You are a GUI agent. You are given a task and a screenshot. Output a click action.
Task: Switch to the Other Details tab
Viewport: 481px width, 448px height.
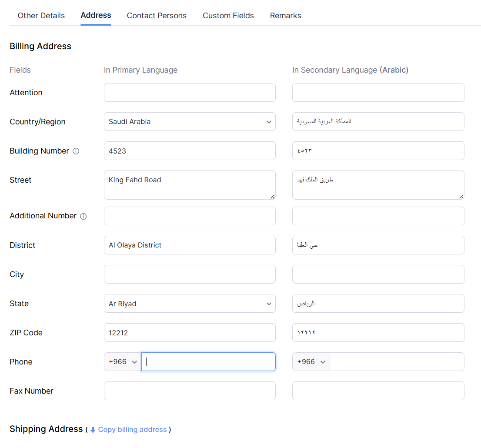(41, 16)
